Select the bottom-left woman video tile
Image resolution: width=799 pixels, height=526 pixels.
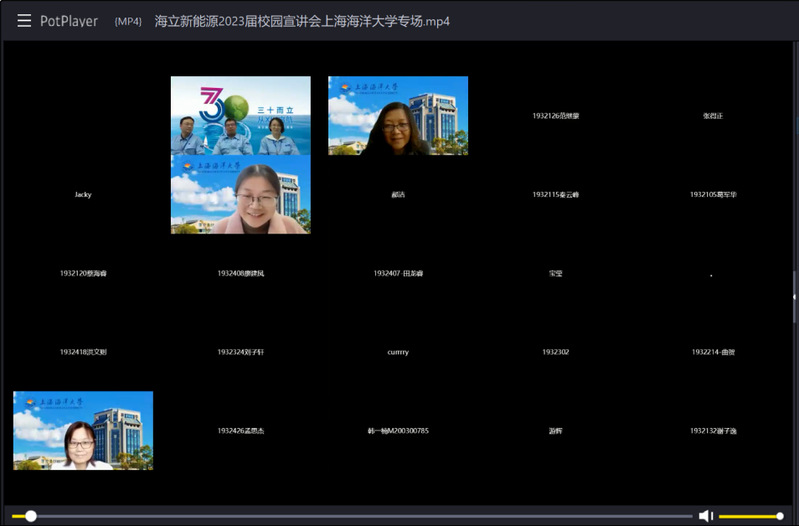tap(83, 430)
